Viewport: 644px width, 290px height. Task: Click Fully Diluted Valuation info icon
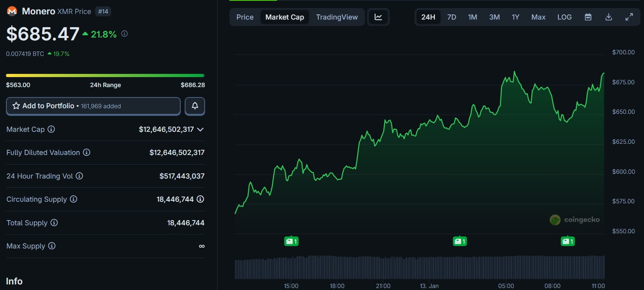[x=86, y=152]
